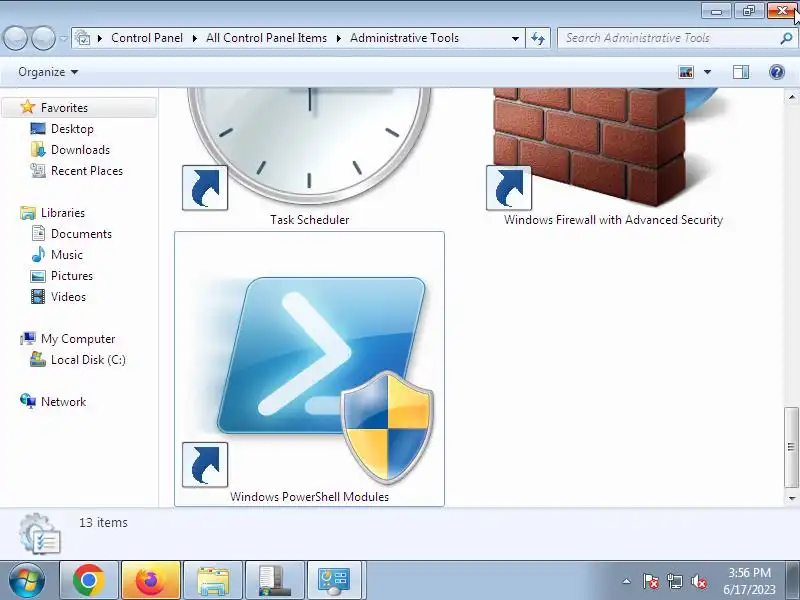Open the Windows PowerShell Modules shortcut
This screenshot has width=800, height=600.
point(309,369)
